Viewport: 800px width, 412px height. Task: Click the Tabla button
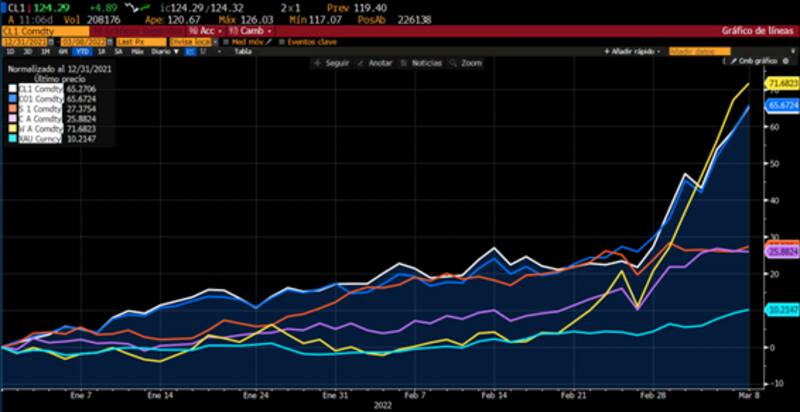click(x=242, y=51)
